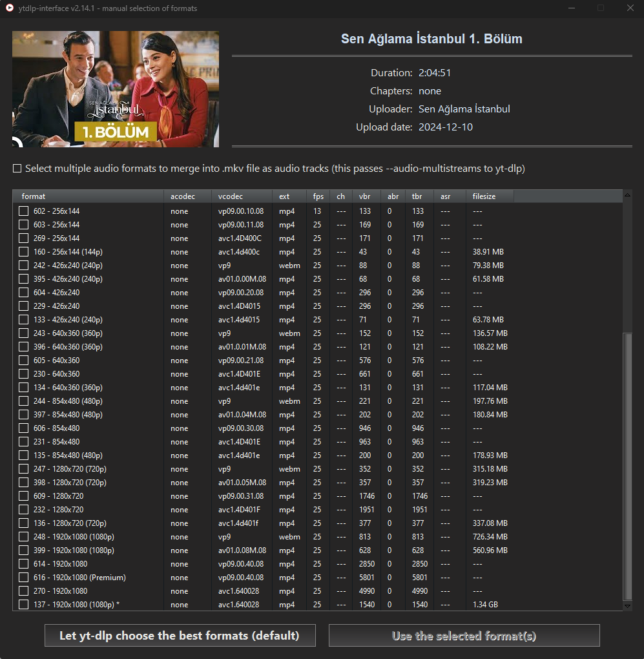Select checkbox for 242 - 426x240 (240p)
The image size is (644, 659).
tap(23, 265)
